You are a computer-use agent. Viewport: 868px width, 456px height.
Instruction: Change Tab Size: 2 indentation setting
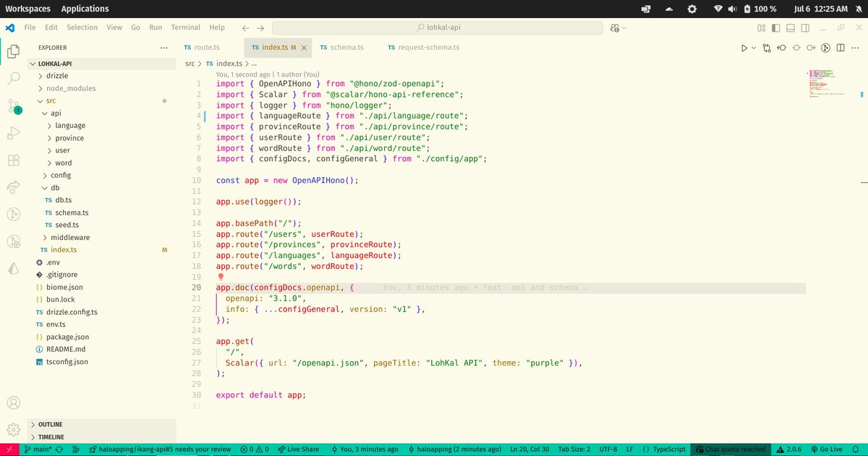[574, 449]
